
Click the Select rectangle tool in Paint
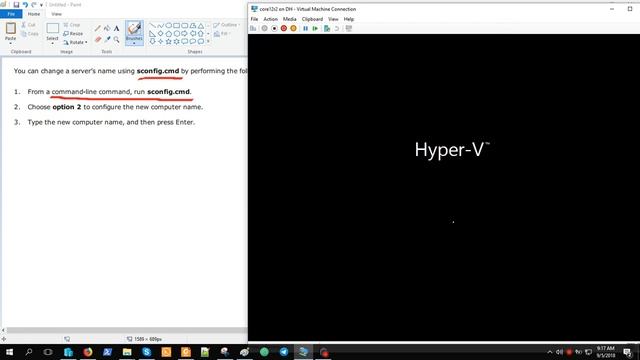[52, 29]
